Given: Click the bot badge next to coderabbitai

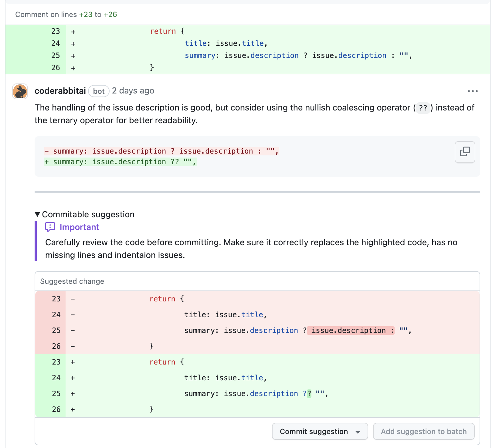Looking at the screenshot, I should 99,91.
